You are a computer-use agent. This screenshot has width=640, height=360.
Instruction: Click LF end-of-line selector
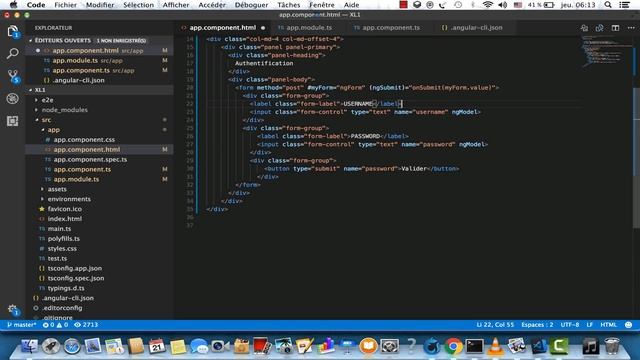pyautogui.click(x=589, y=325)
